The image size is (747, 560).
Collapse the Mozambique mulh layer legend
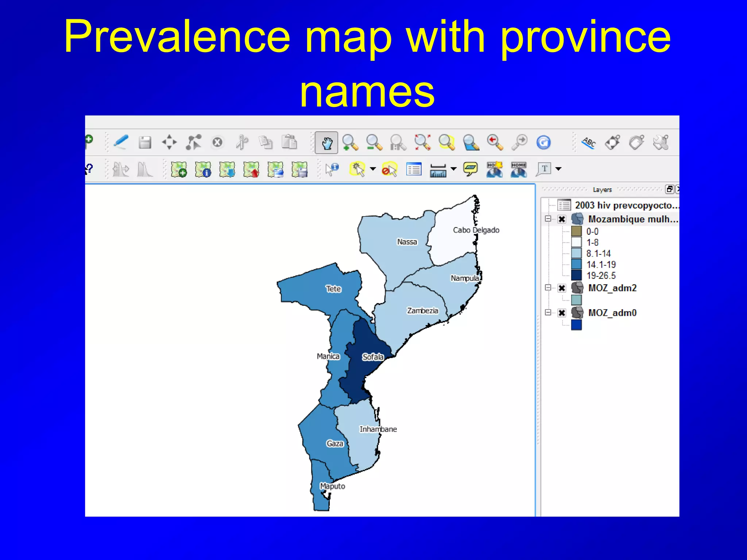pos(548,218)
